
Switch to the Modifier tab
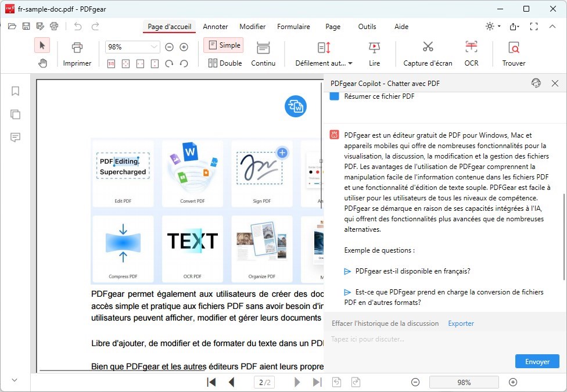pos(252,26)
